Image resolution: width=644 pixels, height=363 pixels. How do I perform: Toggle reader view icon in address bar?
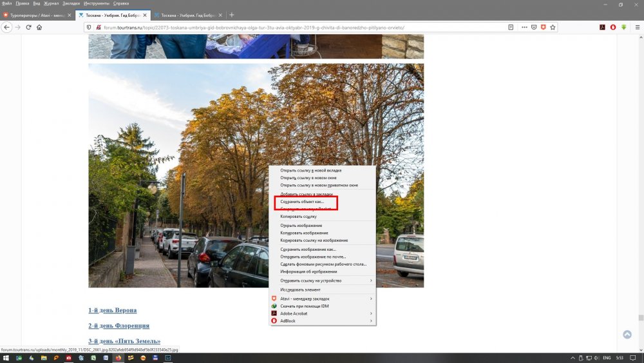pos(511,27)
